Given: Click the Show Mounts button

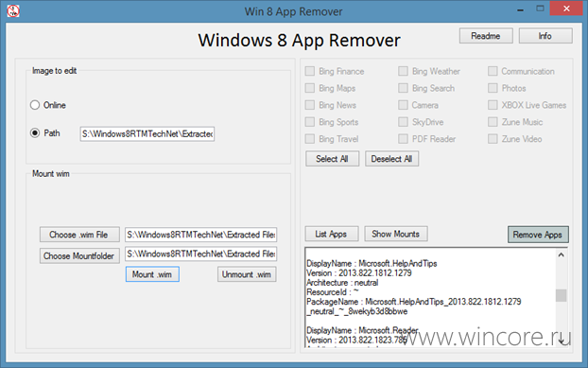Looking at the screenshot, I should coord(396,234).
